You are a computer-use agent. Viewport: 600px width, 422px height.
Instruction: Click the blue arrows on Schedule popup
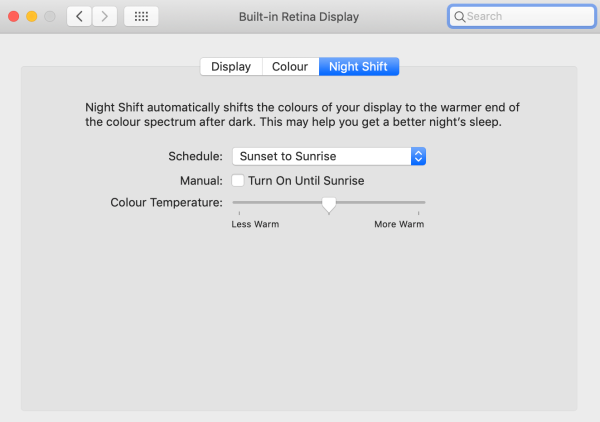click(418, 156)
